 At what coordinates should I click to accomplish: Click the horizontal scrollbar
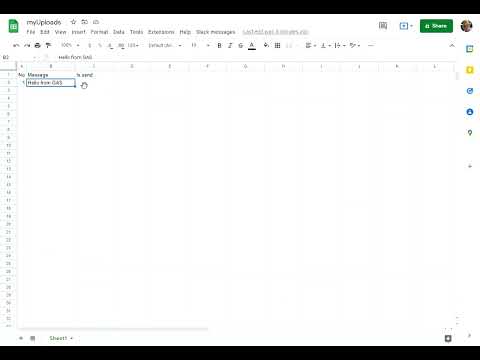tap(113, 329)
